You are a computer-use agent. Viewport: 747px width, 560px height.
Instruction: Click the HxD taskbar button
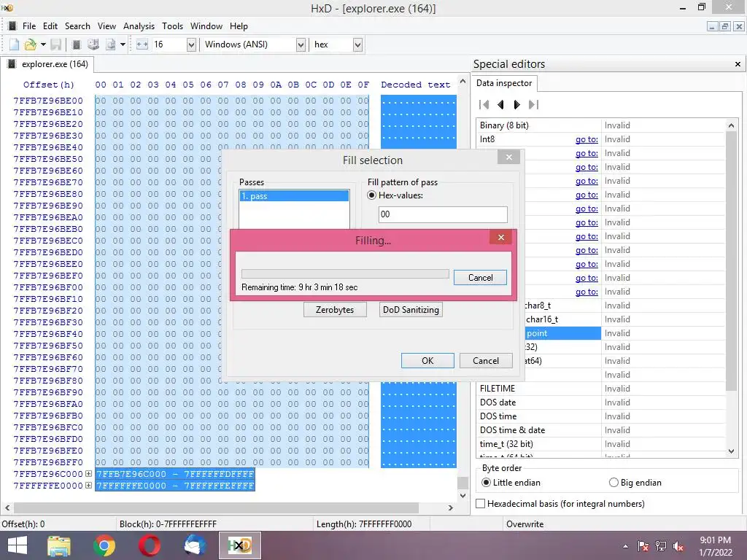239,545
